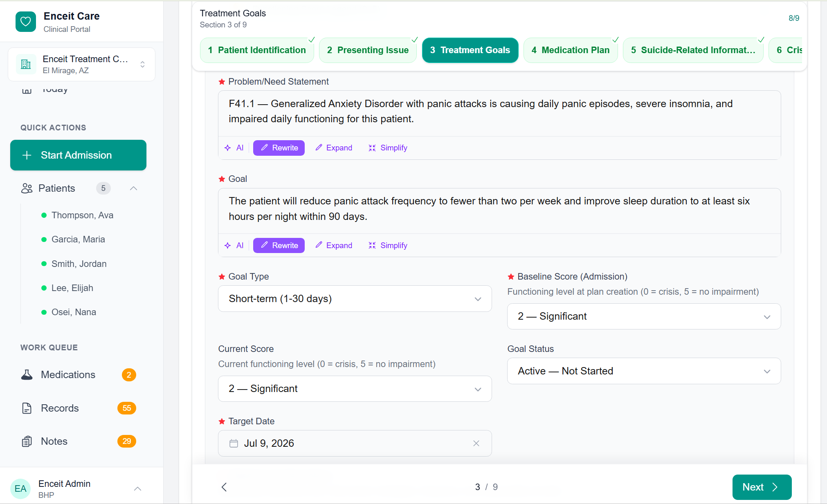The height and width of the screenshot is (504, 827).
Task: Go to previous section with back arrow
Action: click(224, 487)
